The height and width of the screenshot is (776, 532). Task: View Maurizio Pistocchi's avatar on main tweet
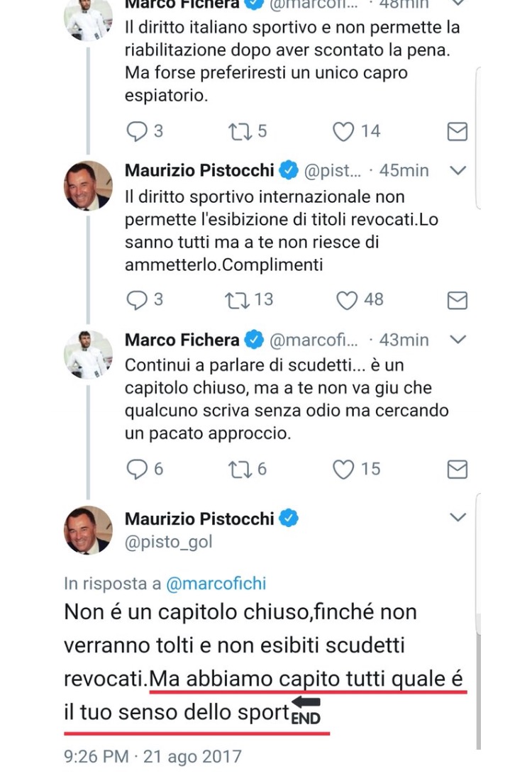click(89, 529)
